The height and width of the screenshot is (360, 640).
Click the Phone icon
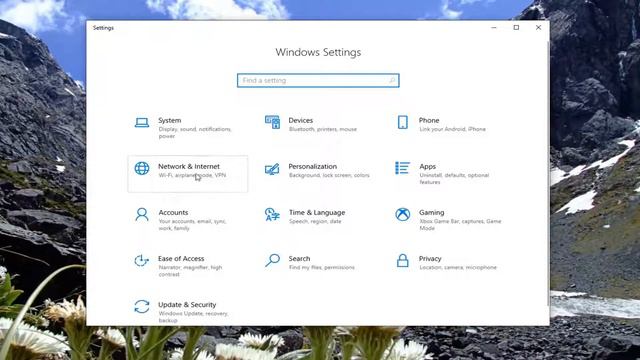point(402,122)
